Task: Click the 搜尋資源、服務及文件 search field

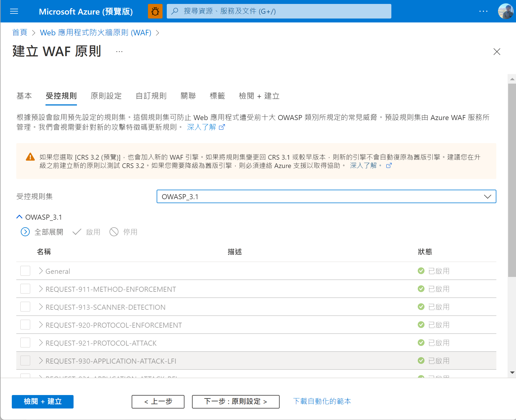Action: coord(279,11)
